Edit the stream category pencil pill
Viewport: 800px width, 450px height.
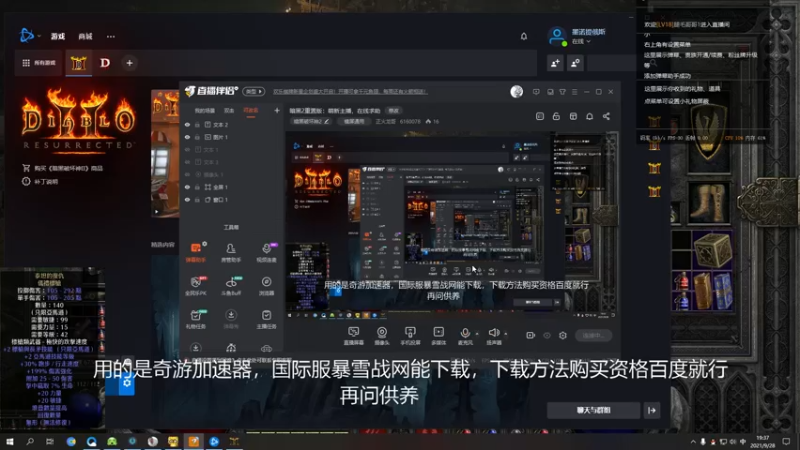pos(311,121)
